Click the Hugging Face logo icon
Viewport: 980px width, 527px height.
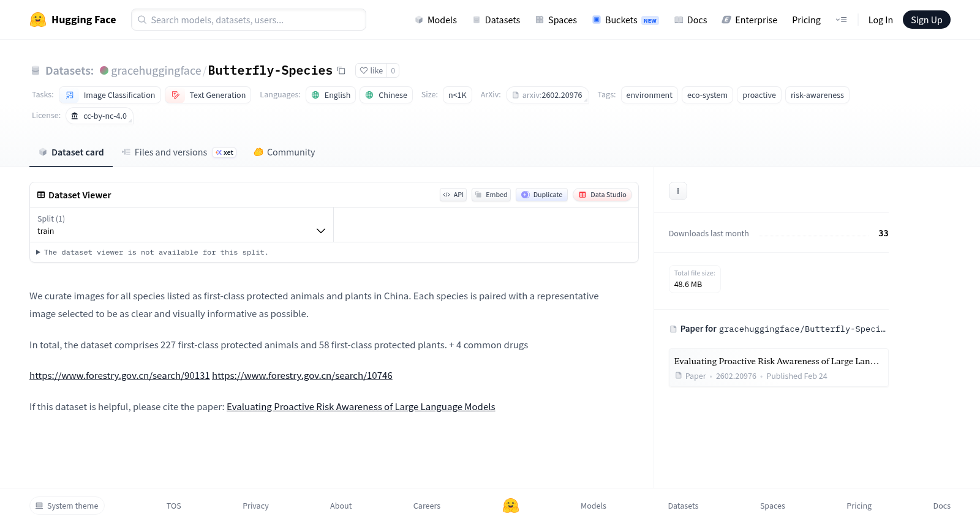(x=38, y=20)
